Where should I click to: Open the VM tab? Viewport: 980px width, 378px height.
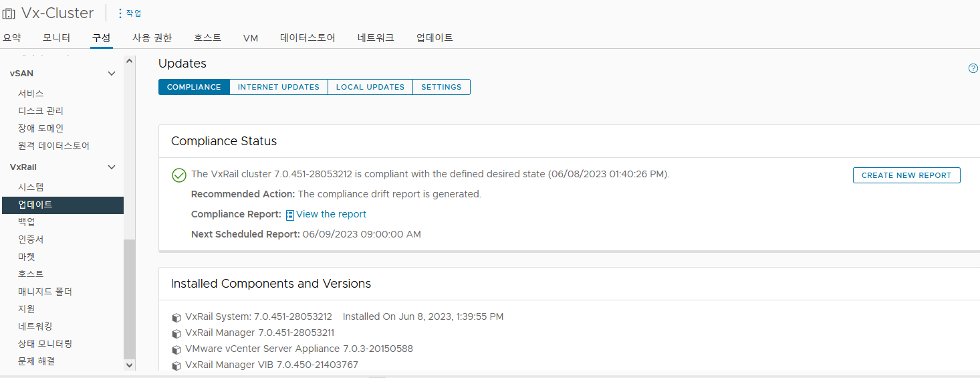point(251,38)
